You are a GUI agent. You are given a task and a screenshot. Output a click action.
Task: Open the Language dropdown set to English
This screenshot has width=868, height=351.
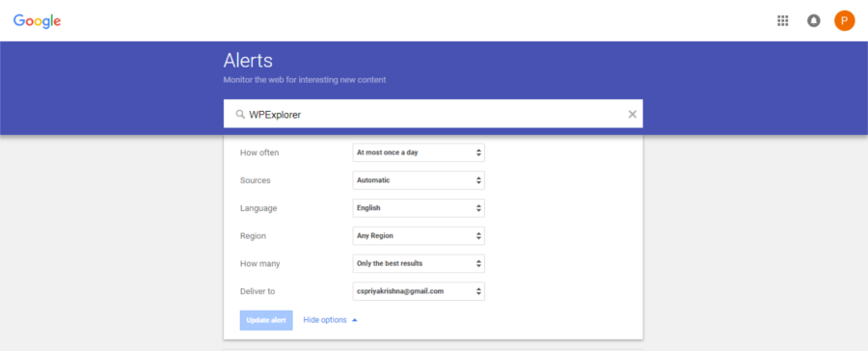tap(419, 208)
